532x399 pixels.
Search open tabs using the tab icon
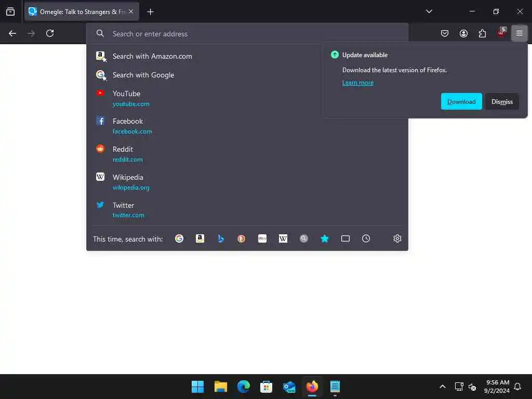[345, 238]
